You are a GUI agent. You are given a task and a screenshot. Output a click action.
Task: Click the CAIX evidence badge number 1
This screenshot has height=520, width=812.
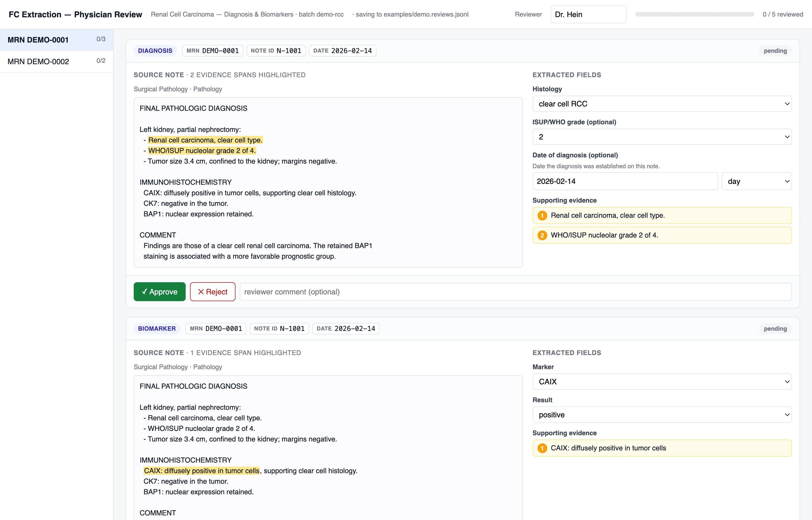(x=542, y=448)
